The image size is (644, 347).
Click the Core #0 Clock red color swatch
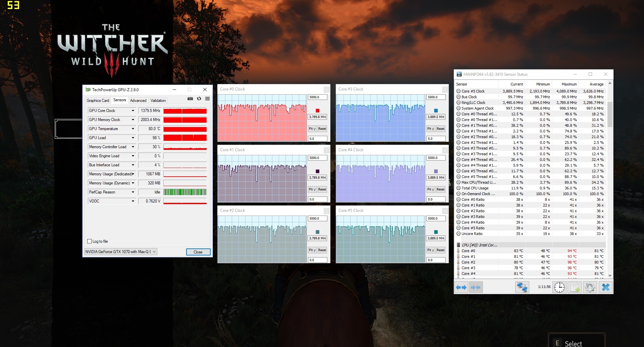tap(317, 111)
